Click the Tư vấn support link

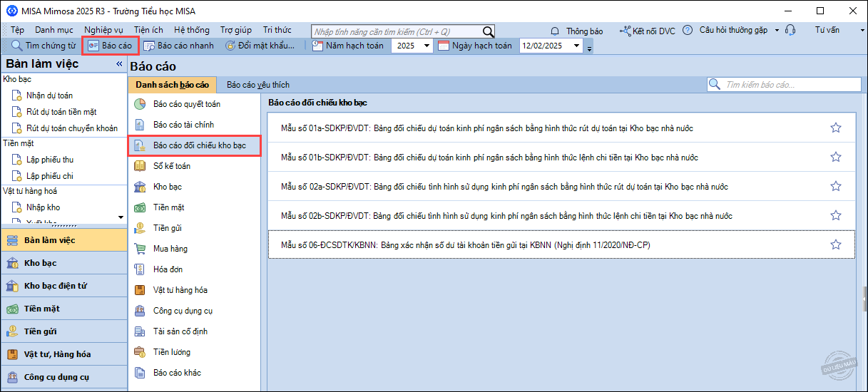coord(827,30)
